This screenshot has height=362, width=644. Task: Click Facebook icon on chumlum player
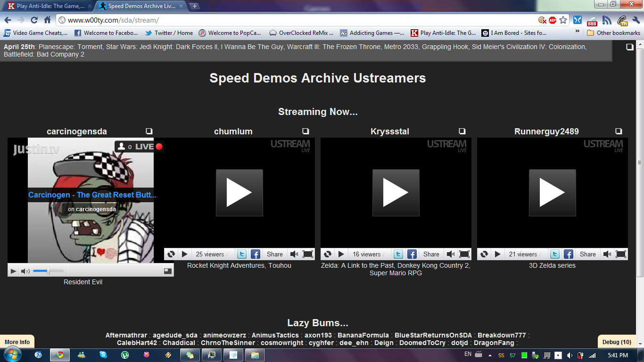255,254
